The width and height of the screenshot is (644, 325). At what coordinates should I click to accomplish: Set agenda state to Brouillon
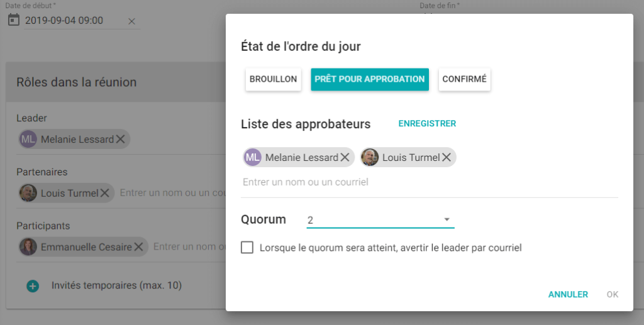coord(273,79)
